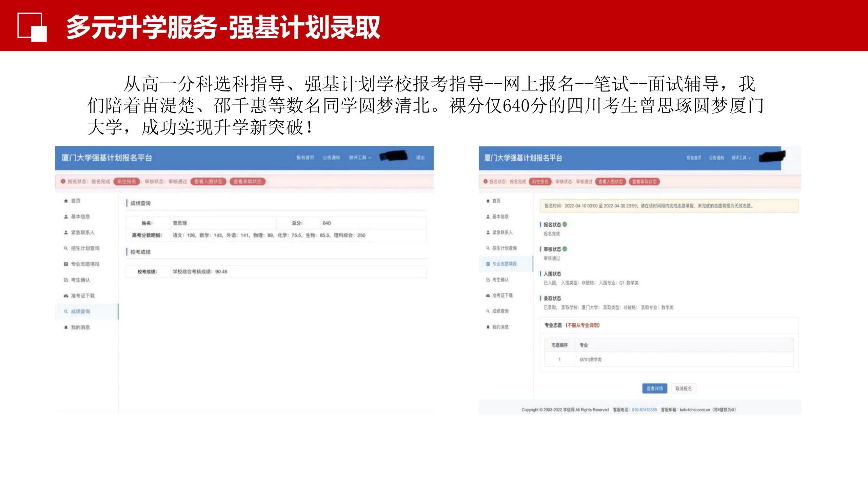Click 准考证下载 cloud icon in left screenshot
This screenshot has height=488, width=868.
pos(66,296)
